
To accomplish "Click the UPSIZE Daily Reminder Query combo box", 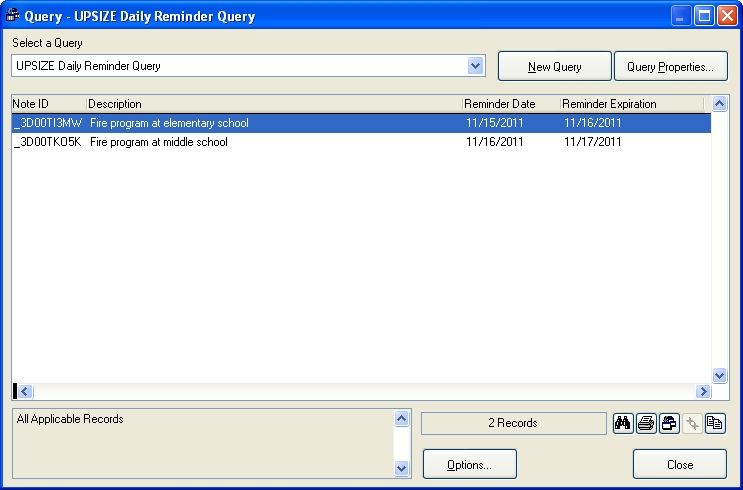I will click(240, 66).
